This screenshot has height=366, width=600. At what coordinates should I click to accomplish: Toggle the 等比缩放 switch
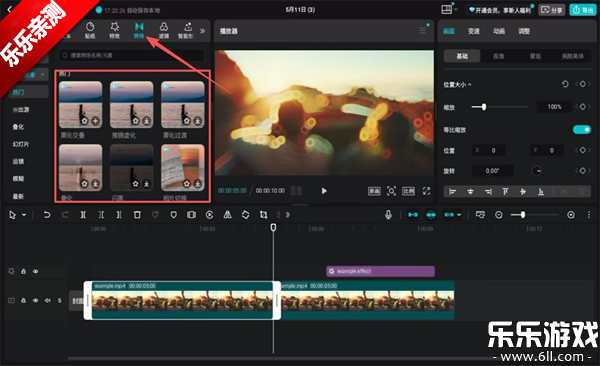tap(582, 130)
